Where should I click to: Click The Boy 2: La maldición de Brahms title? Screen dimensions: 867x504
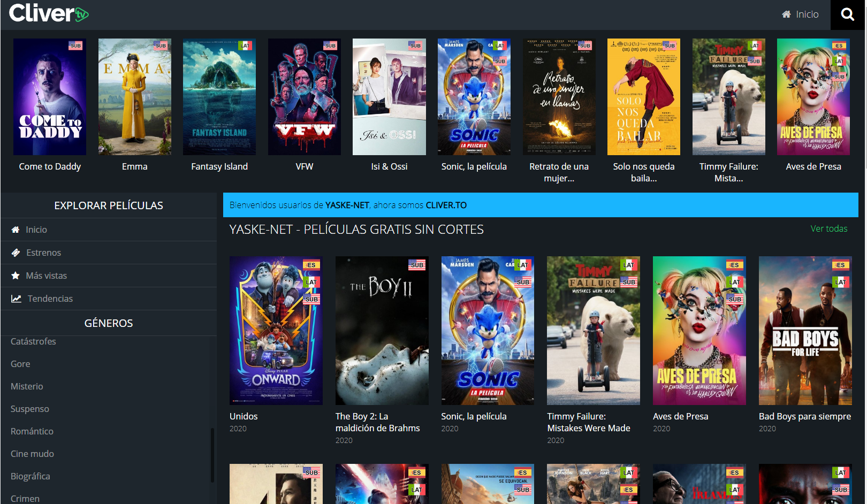pos(378,422)
